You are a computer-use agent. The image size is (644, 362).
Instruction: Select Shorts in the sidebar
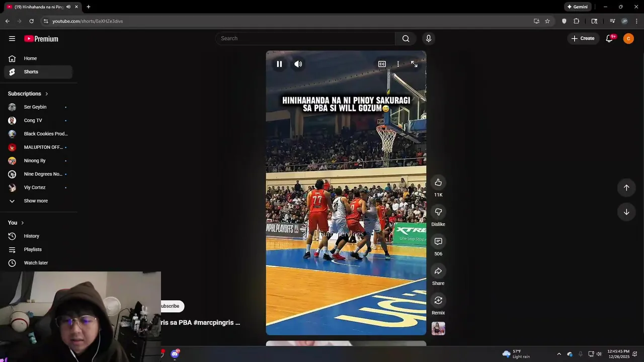click(38, 72)
